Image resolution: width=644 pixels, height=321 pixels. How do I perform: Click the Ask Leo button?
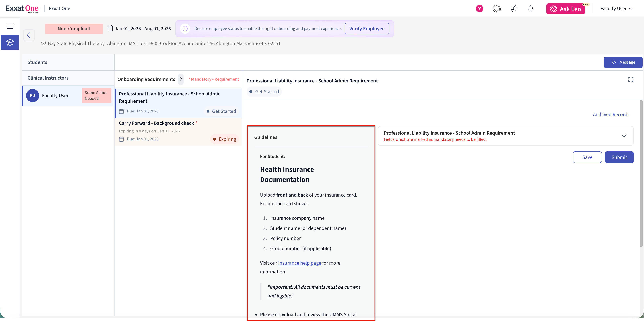[565, 9]
